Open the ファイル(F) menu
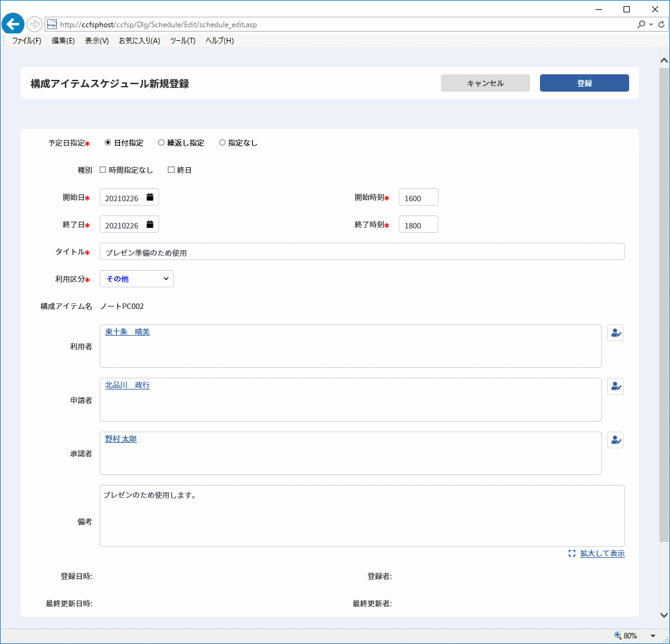This screenshot has width=670, height=644. 27,41
